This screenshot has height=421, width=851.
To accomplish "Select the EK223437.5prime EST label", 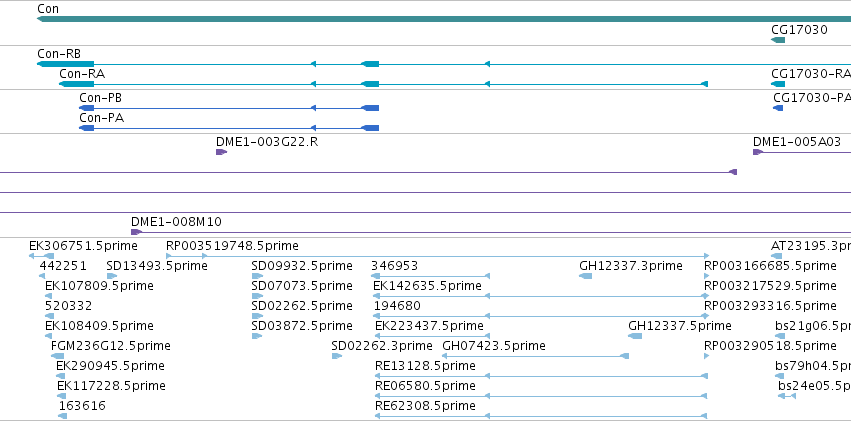I will point(429,326).
